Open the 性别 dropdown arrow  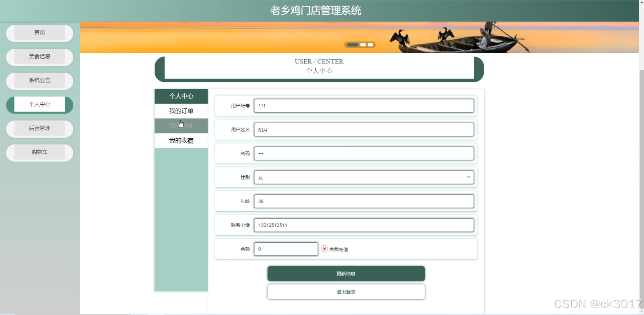tap(468, 177)
